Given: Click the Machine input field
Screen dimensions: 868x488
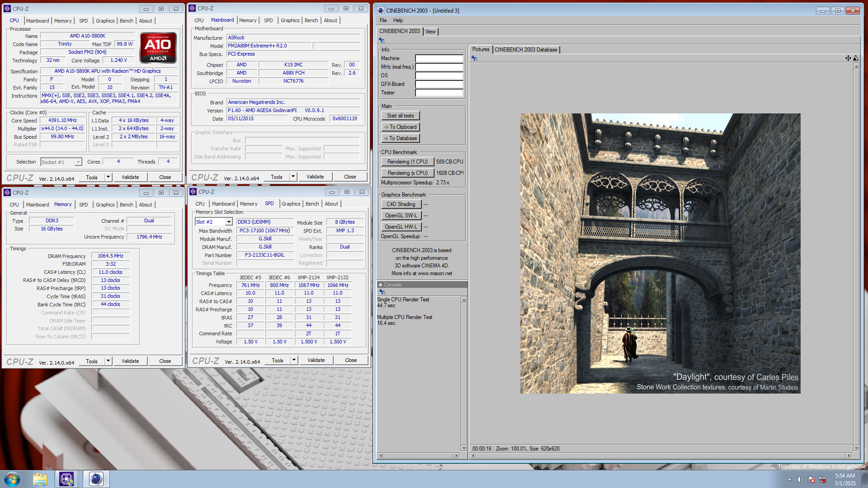Looking at the screenshot, I should coord(439,58).
